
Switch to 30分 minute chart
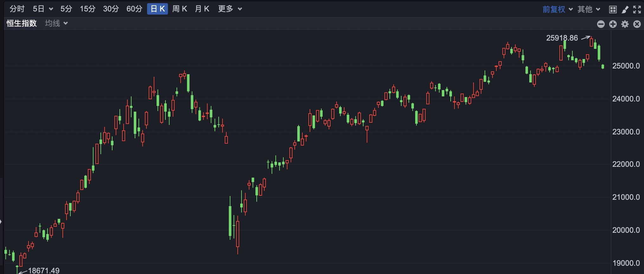coord(111,9)
